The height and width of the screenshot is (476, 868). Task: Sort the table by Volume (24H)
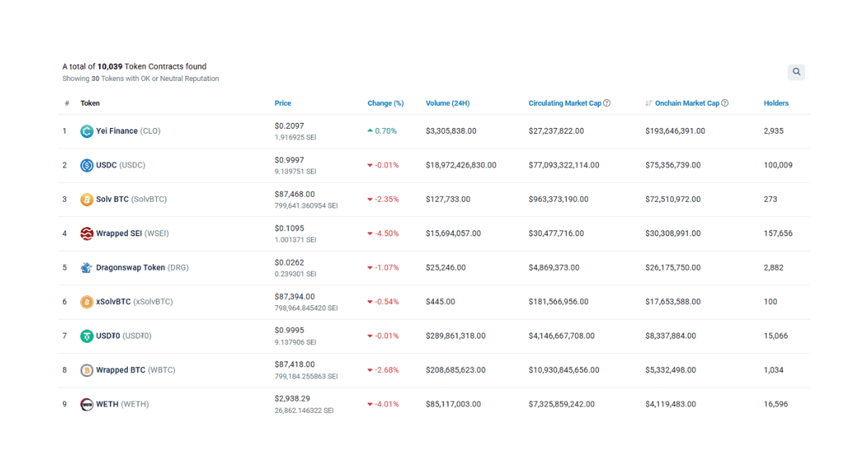(x=448, y=103)
